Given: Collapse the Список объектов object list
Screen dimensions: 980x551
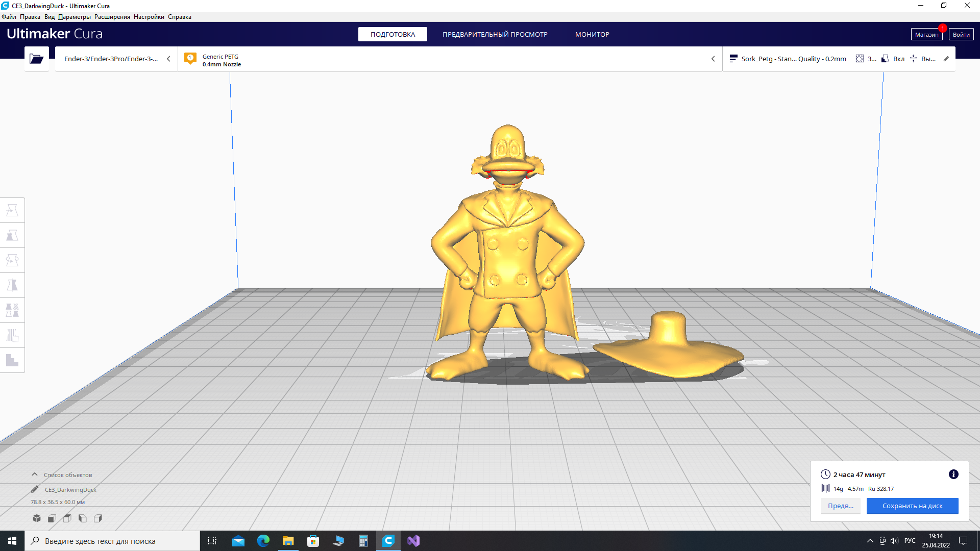Looking at the screenshot, I should 35,474.
